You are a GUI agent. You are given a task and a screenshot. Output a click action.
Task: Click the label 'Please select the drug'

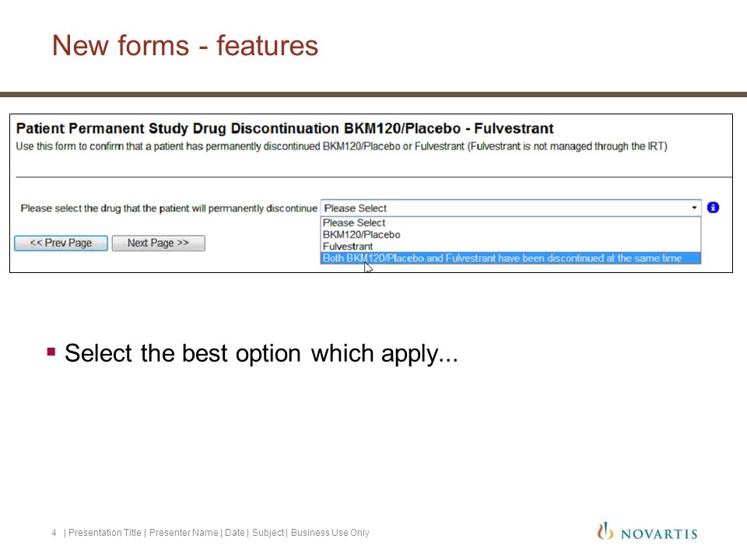(169, 208)
